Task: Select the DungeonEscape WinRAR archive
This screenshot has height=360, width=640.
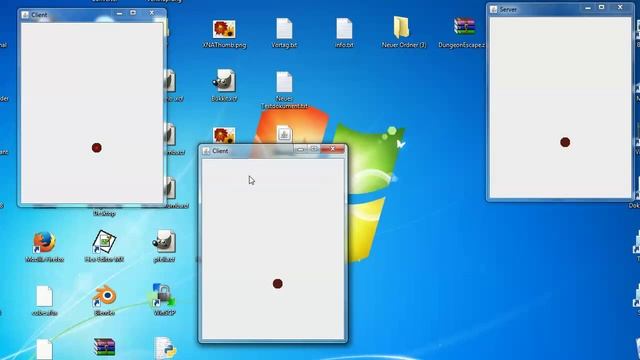Action: click(464, 27)
